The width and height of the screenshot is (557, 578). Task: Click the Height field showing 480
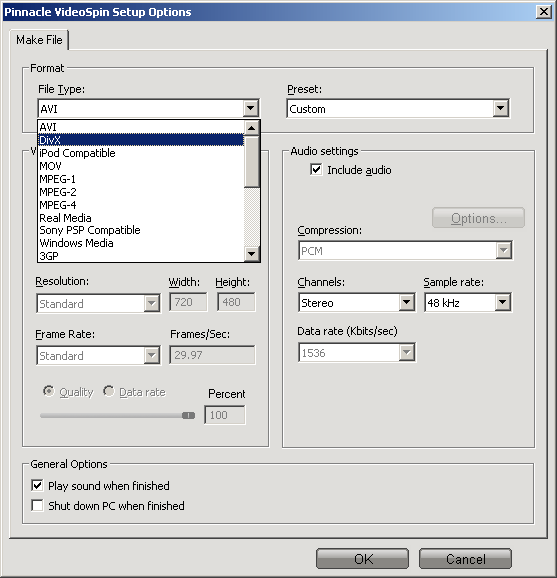pyautogui.click(x=236, y=302)
